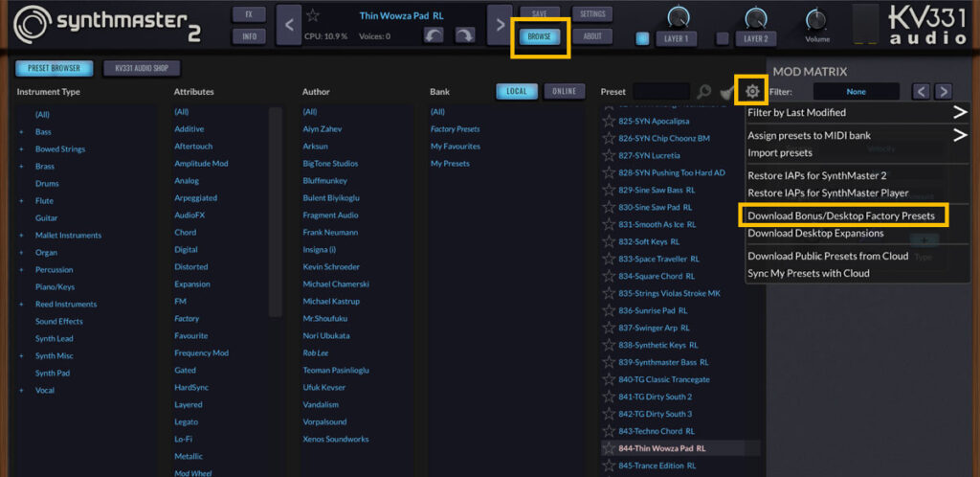The image size is (980, 477).
Task: Go to previous preset arrow
Action: point(288,25)
